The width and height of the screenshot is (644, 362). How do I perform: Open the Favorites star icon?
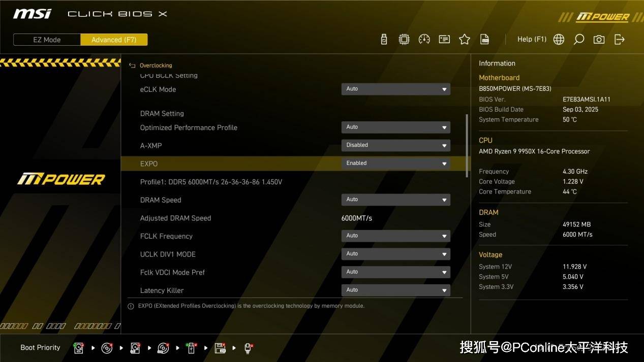[x=465, y=39]
